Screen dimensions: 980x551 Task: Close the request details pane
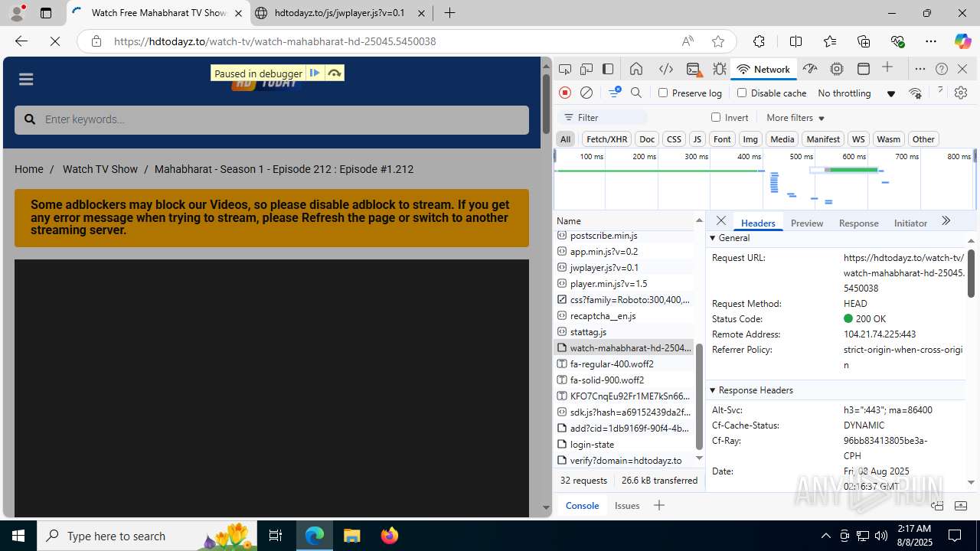720,220
